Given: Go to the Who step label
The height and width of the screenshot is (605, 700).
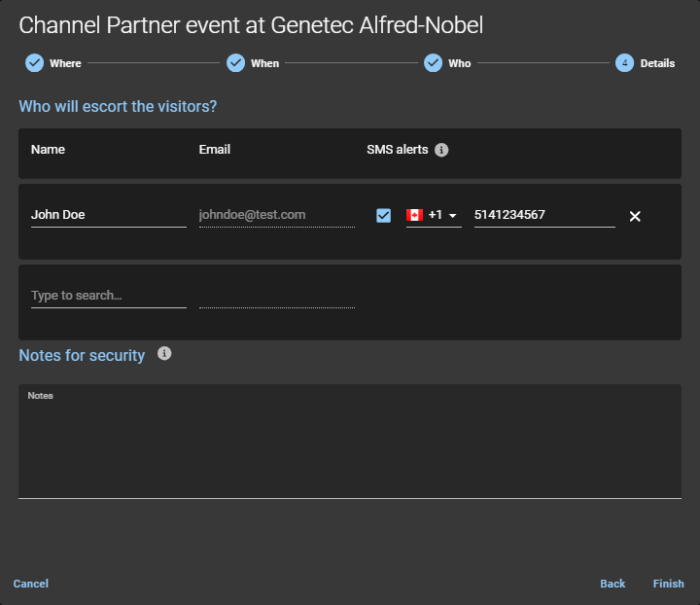Looking at the screenshot, I should (x=460, y=63).
